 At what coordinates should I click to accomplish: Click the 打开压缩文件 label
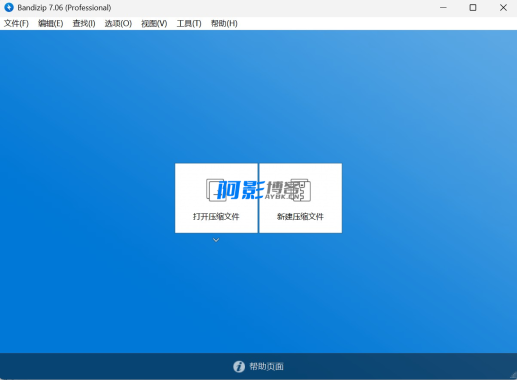(216, 217)
